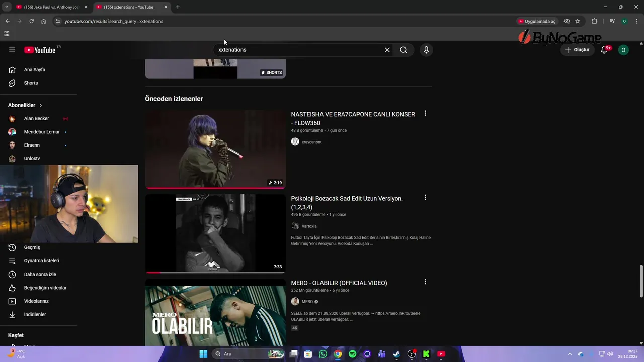This screenshot has height=362, width=644.
Task: Open the YouTube account avatar menu
Action: coord(623,50)
